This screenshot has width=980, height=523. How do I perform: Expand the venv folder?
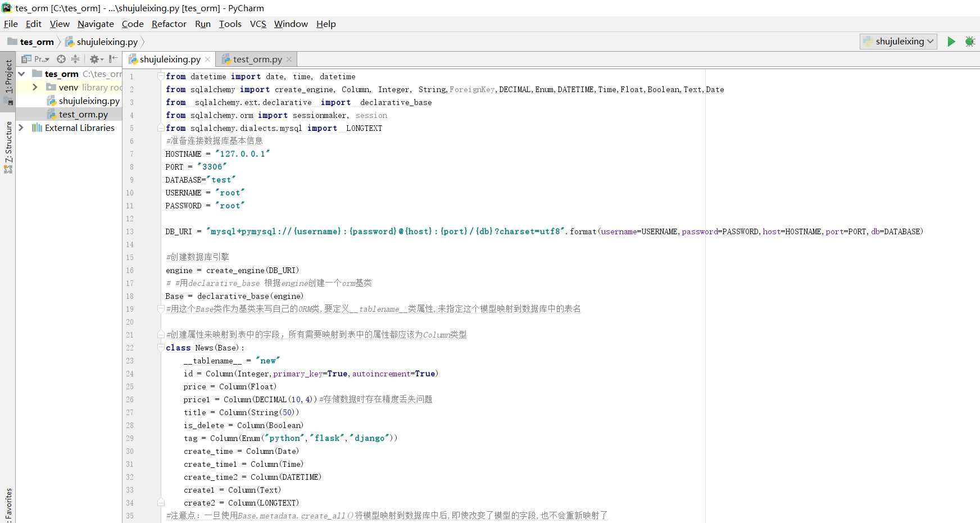35,87
